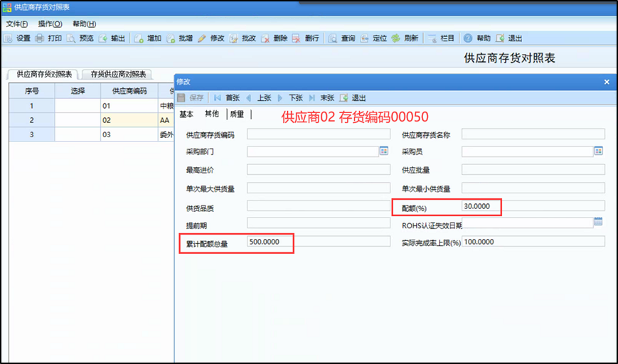Click the 最高进价 input field
The width and height of the screenshot is (618, 364).
pyautogui.click(x=319, y=169)
